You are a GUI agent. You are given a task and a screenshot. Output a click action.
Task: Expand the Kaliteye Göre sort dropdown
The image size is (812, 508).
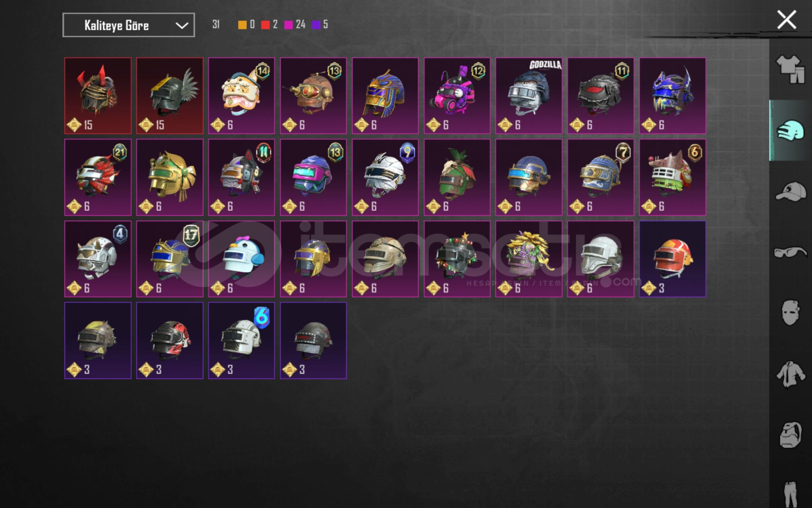tap(128, 25)
